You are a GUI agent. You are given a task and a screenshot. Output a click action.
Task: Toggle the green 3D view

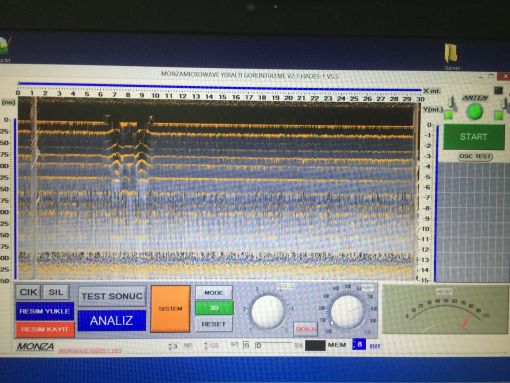[x=214, y=308]
